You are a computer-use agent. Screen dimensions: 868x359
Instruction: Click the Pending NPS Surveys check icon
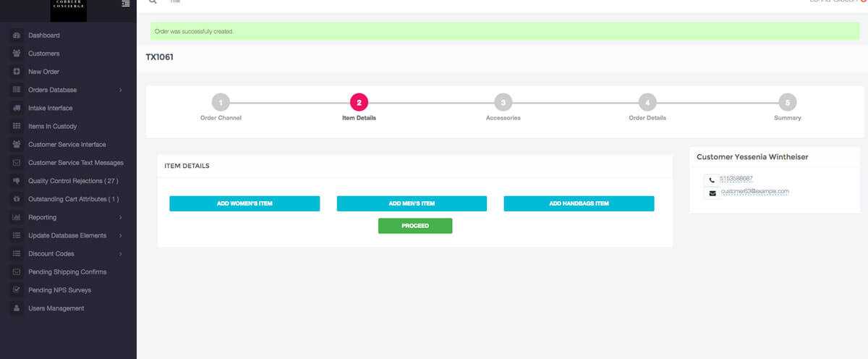[16, 290]
